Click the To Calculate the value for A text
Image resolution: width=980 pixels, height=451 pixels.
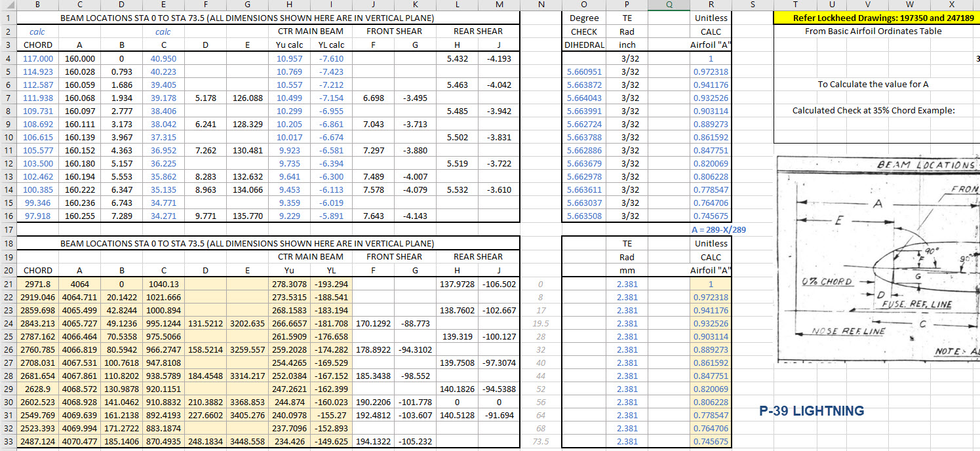pos(872,85)
